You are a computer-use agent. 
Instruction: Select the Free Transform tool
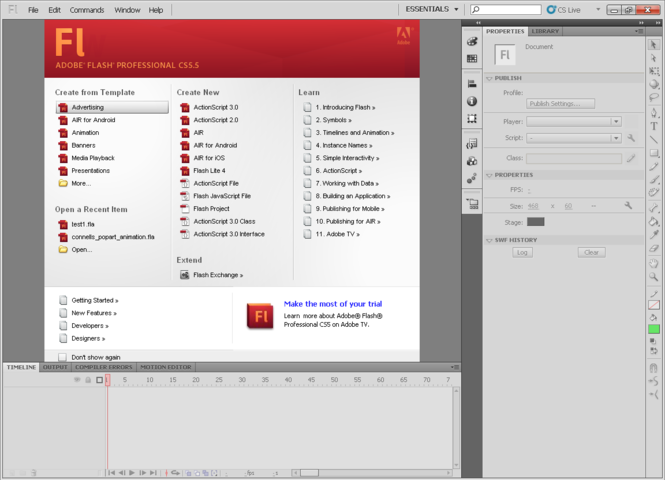pos(654,71)
